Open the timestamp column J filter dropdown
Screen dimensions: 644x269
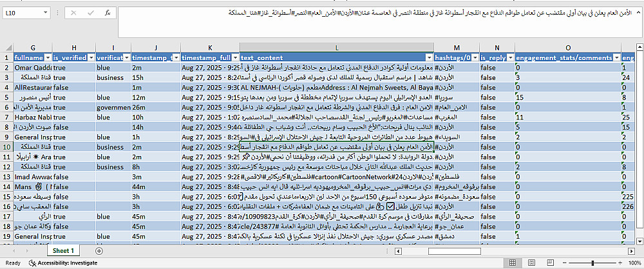tap(176, 57)
